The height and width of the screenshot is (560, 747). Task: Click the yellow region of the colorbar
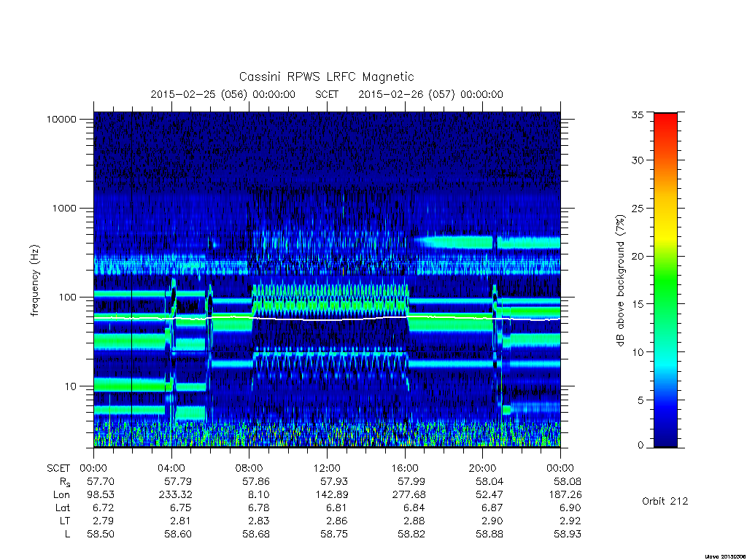[665, 232]
